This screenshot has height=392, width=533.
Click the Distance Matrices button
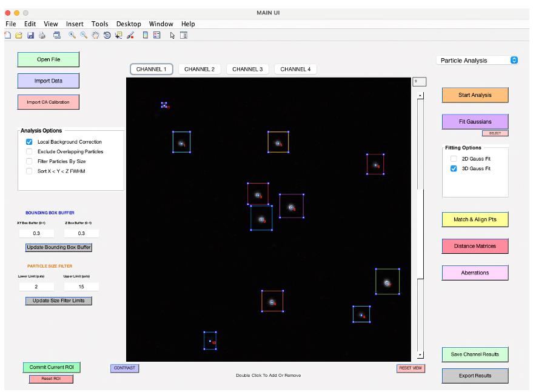475,246
